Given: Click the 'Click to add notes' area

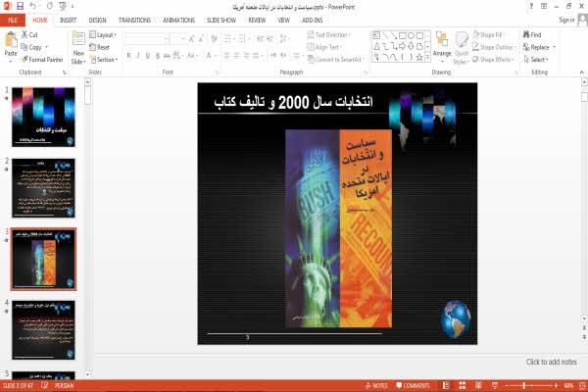Looking at the screenshot, I should (x=551, y=362).
